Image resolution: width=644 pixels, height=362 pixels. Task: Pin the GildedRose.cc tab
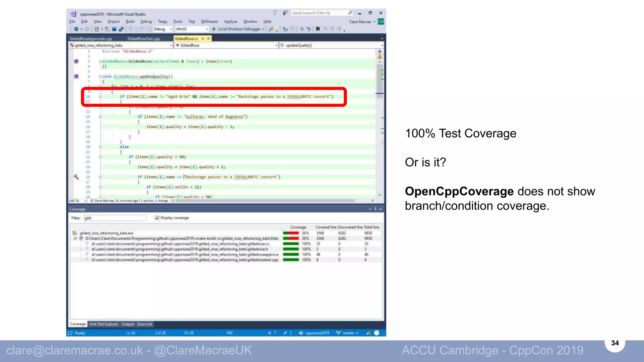pyautogui.click(x=203, y=38)
